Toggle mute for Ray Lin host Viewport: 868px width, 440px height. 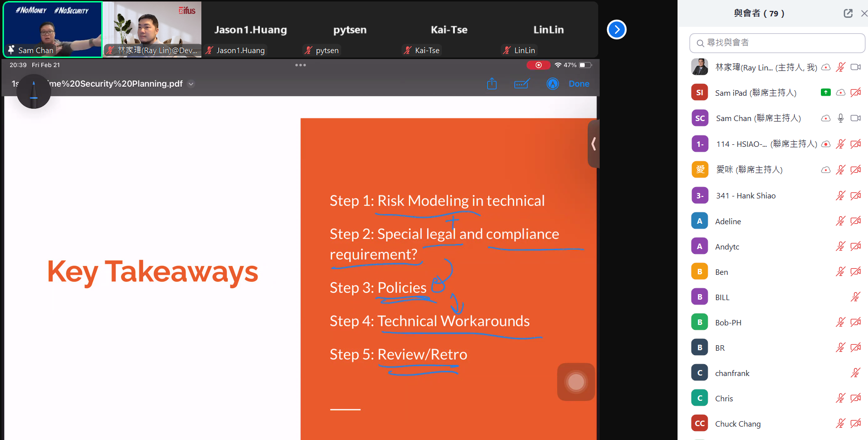(840, 67)
